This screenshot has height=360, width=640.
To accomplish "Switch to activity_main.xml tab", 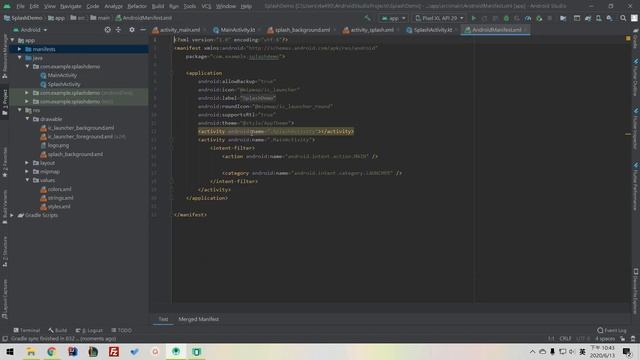I will click(180, 30).
